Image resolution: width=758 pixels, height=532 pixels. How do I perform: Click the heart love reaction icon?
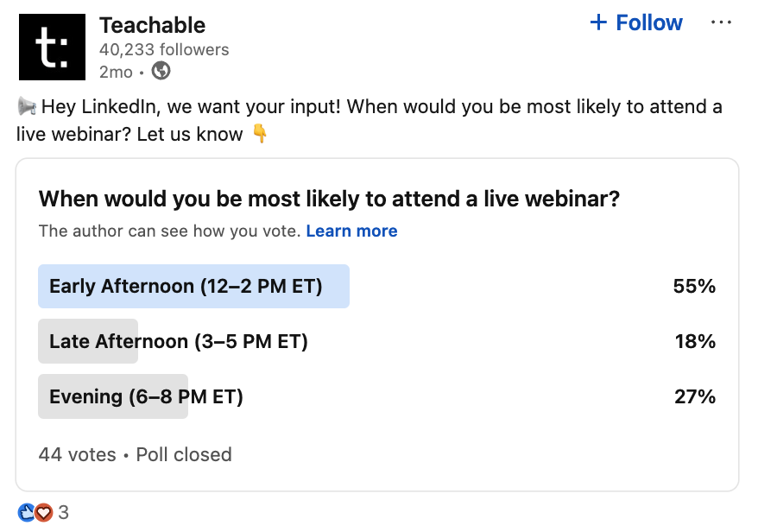(43, 512)
